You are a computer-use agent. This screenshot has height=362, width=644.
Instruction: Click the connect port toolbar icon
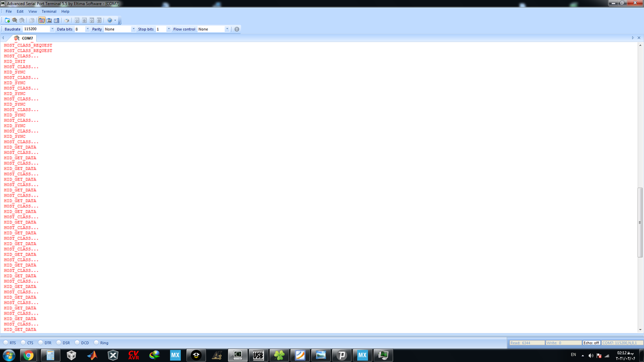pos(15,20)
